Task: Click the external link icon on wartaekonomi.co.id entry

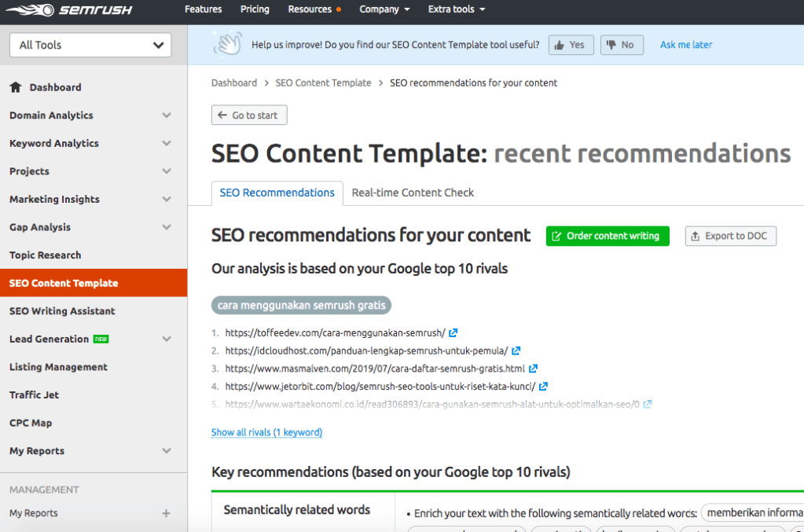Action: (647, 403)
